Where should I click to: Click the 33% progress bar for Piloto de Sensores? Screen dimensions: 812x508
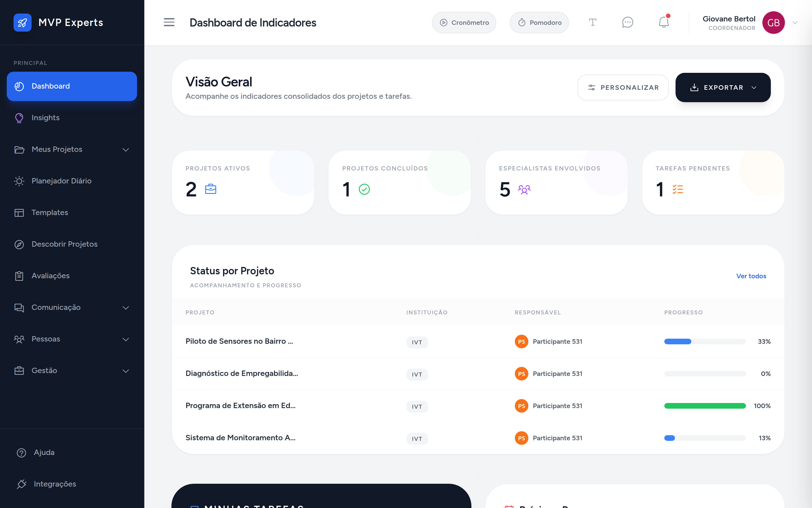point(705,341)
